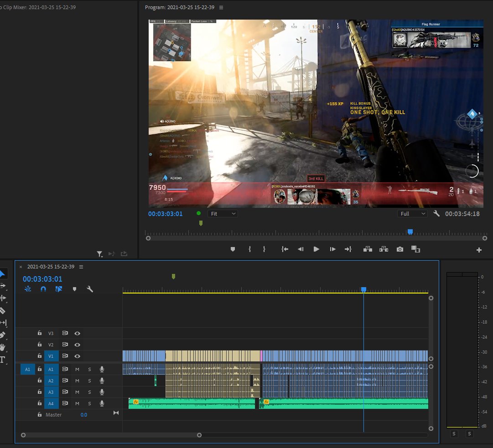Solo audio track A2

click(89, 381)
